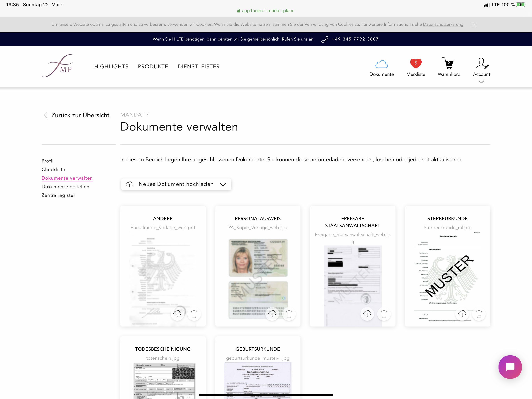Open the chat bubble widget
Screen dimensions: 532x399
tap(510, 367)
